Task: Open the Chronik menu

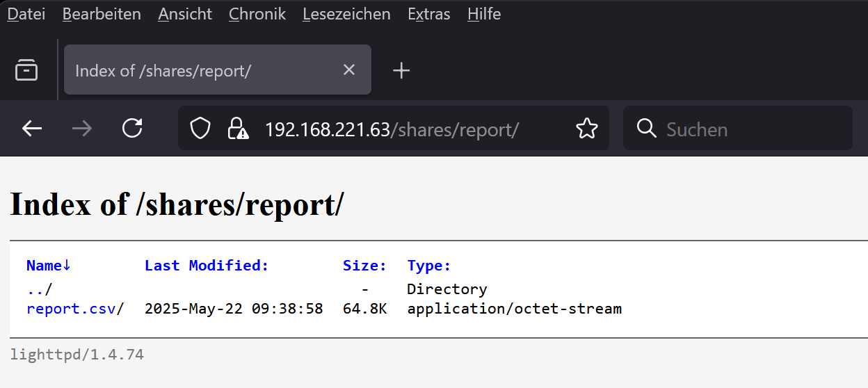Action: pos(257,14)
